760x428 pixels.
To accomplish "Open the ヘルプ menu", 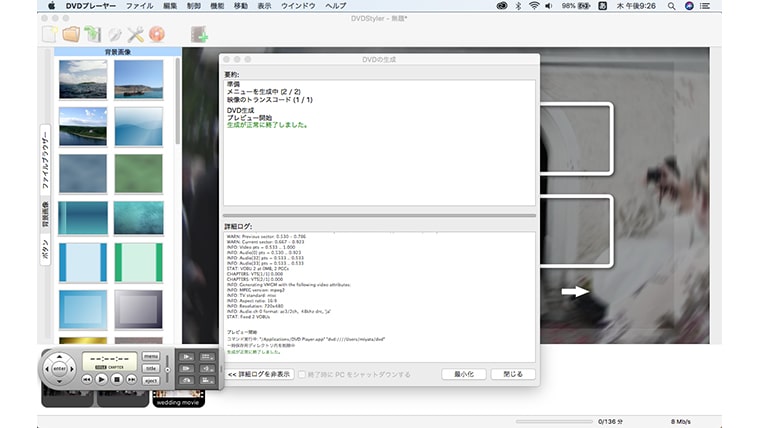I will pos(335,6).
